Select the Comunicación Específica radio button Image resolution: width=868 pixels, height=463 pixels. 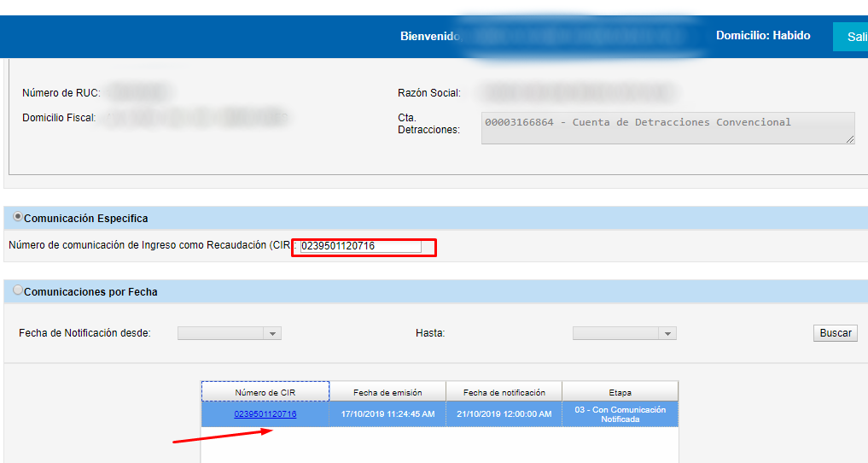[18, 217]
